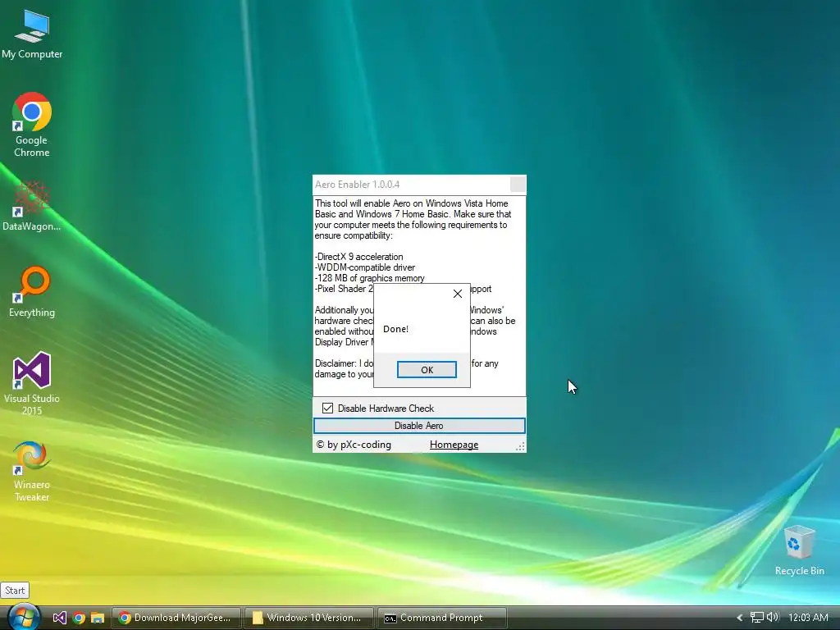The image size is (840, 630).
Task: Confirm the Done dialog with OK
Action: pyautogui.click(x=427, y=370)
